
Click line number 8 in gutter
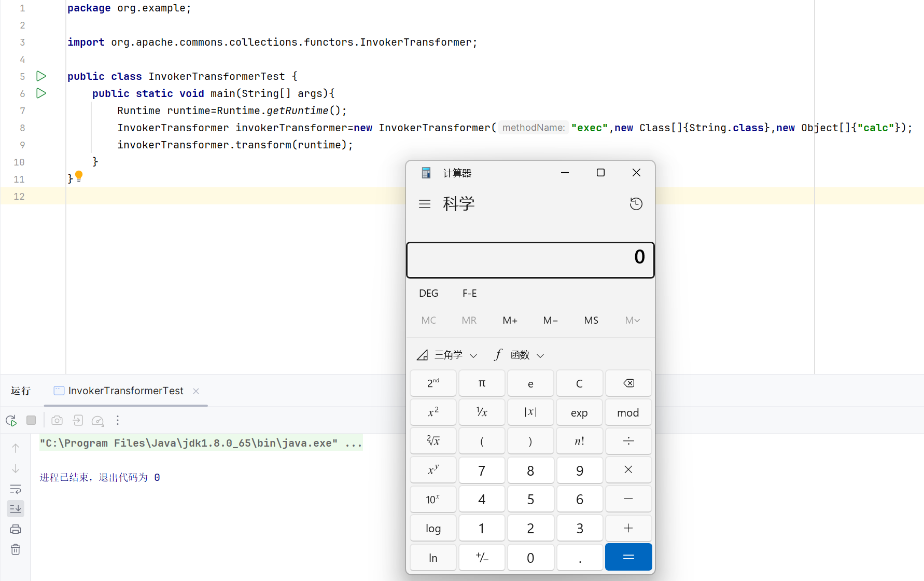[22, 128]
